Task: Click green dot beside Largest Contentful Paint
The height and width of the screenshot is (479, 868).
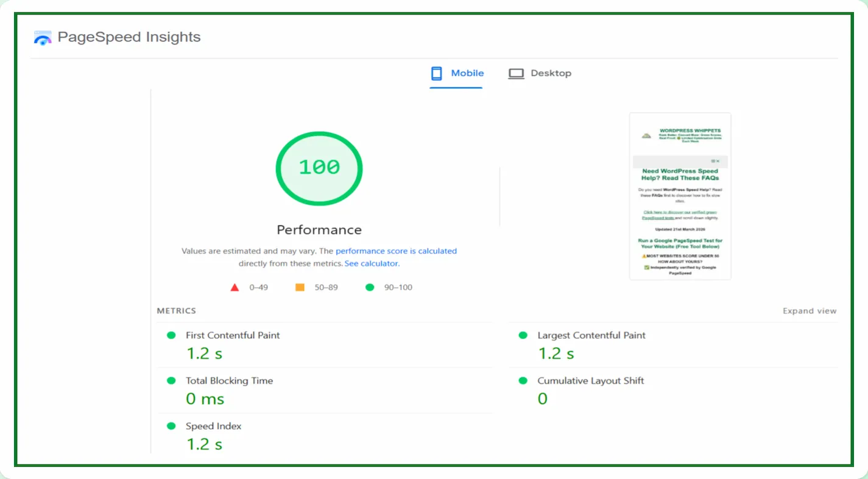Action: (523, 335)
